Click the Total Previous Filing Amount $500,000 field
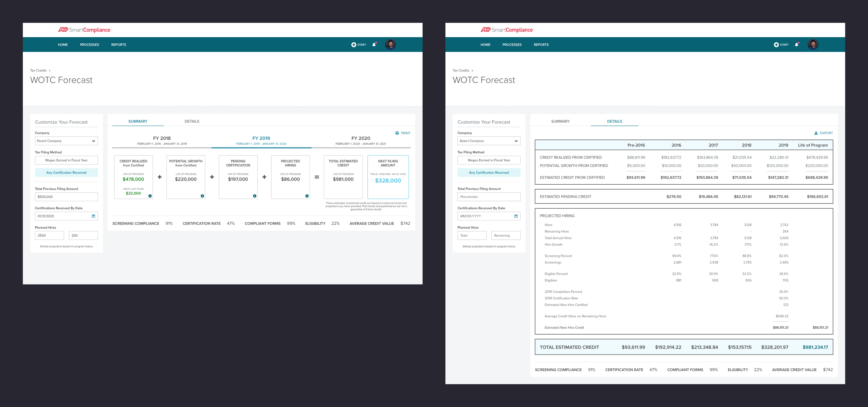Screen dimensions: 868x407 click(66, 197)
